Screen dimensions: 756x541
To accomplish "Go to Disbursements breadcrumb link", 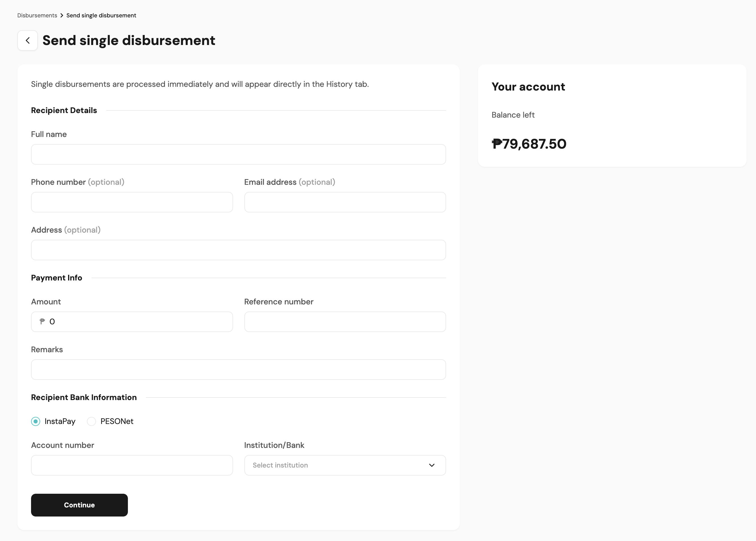I will [37, 16].
